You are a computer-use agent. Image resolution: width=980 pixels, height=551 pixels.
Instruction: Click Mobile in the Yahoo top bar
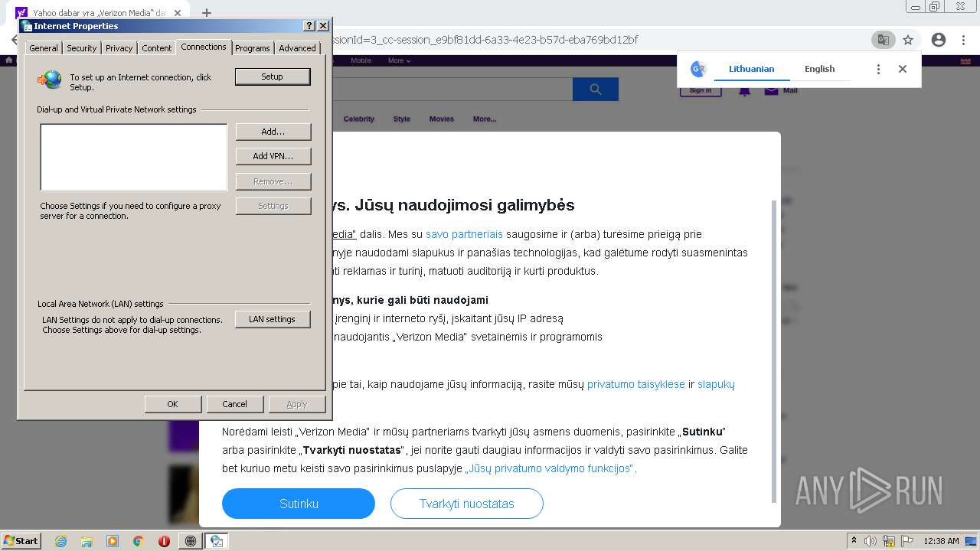pyautogui.click(x=361, y=60)
